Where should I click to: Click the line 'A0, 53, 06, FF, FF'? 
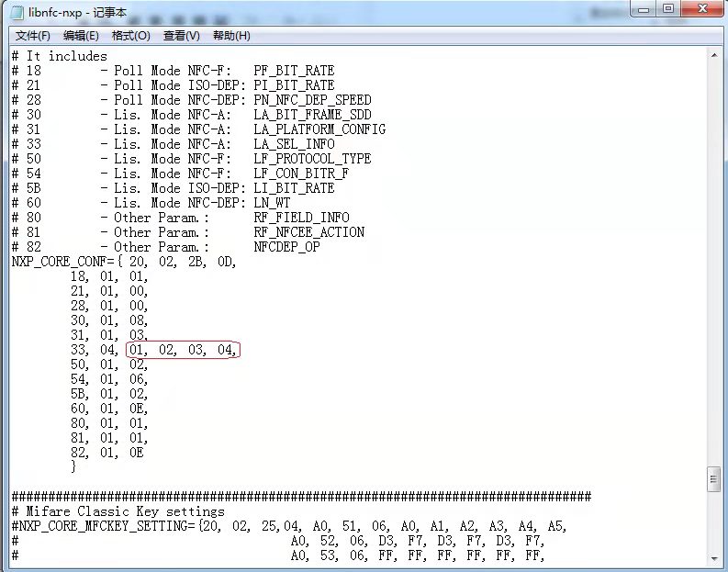tap(417, 555)
